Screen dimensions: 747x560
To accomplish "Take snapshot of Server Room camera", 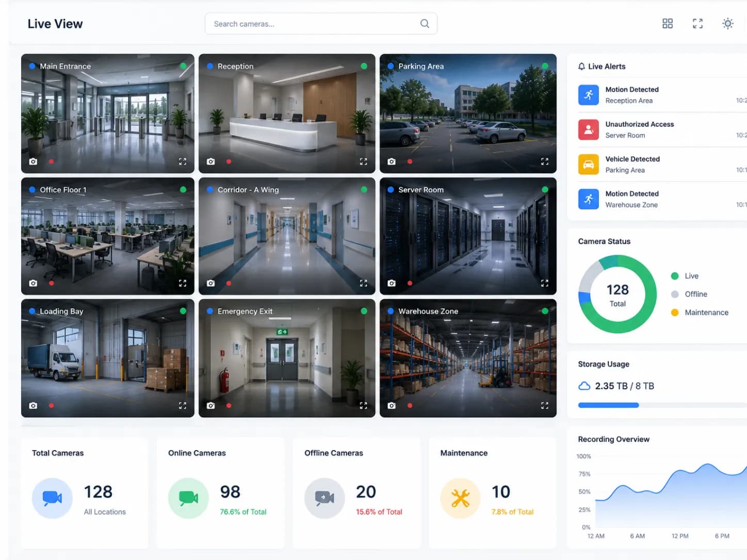I will [x=392, y=283].
